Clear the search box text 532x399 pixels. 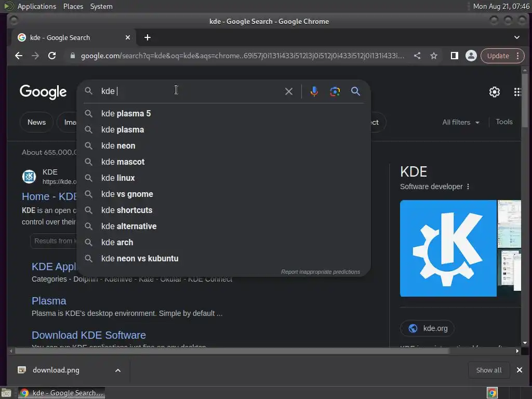[289, 91]
